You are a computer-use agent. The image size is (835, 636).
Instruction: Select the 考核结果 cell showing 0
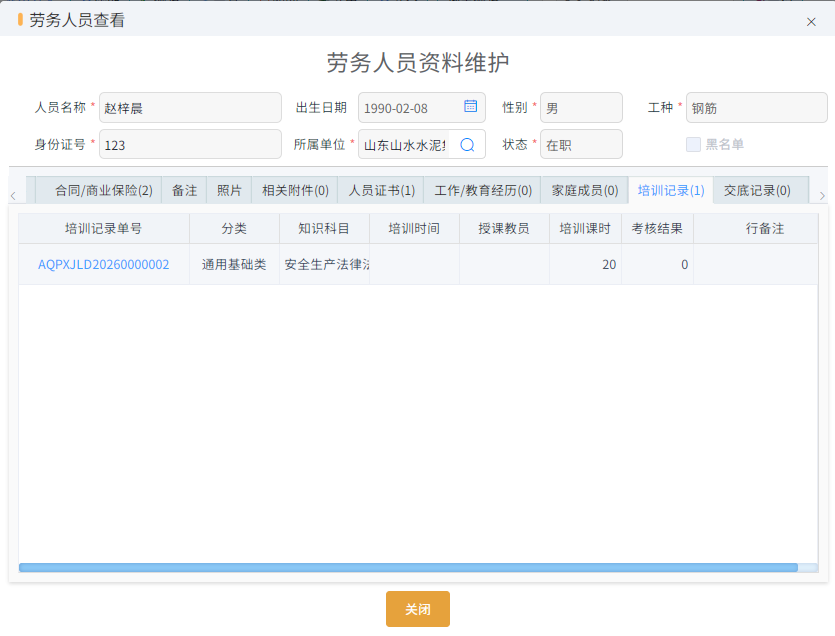(657, 264)
